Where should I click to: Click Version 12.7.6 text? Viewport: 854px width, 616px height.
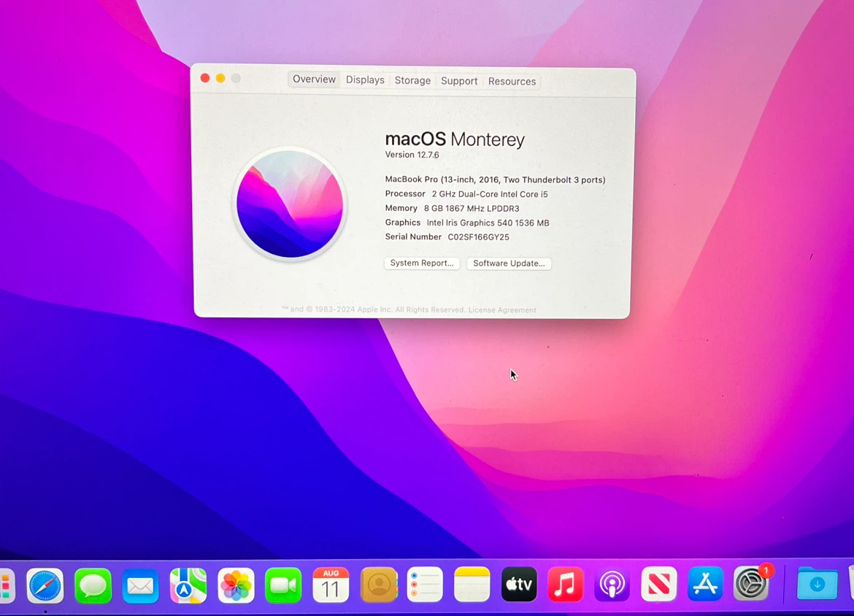(412, 155)
